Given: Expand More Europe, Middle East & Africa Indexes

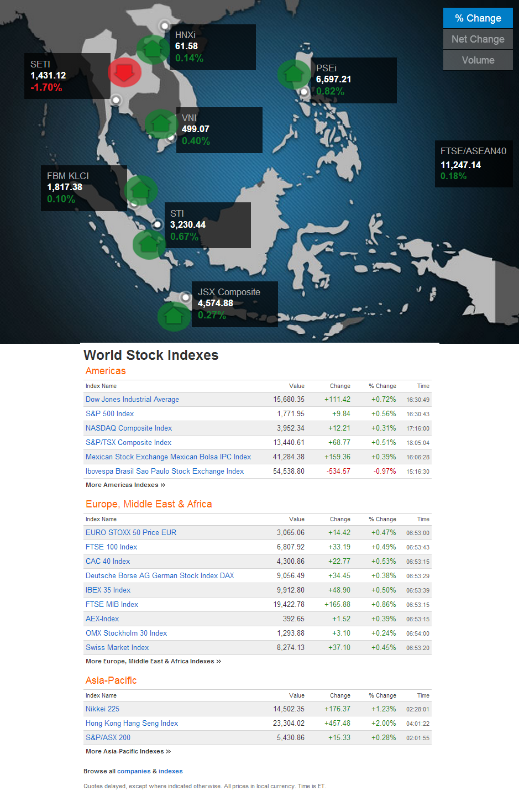Looking at the screenshot, I should click(153, 661).
